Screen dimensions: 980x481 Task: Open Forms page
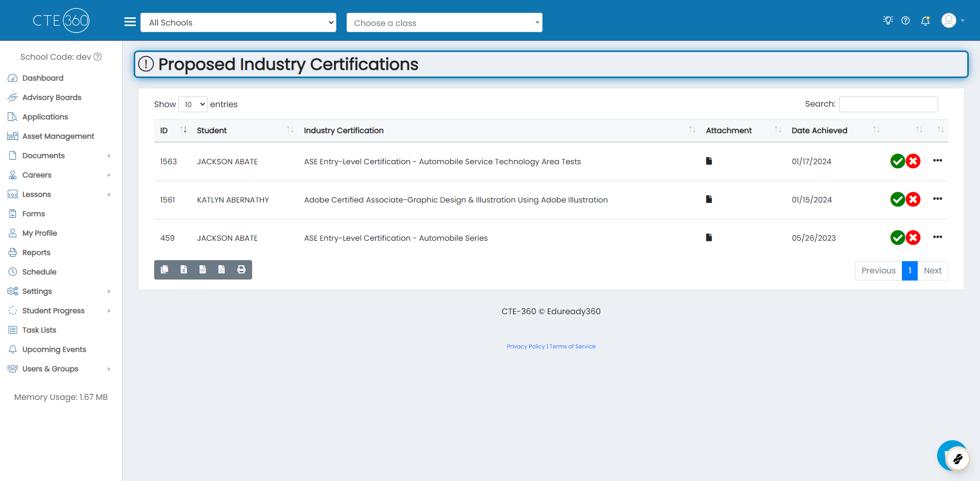click(x=34, y=214)
